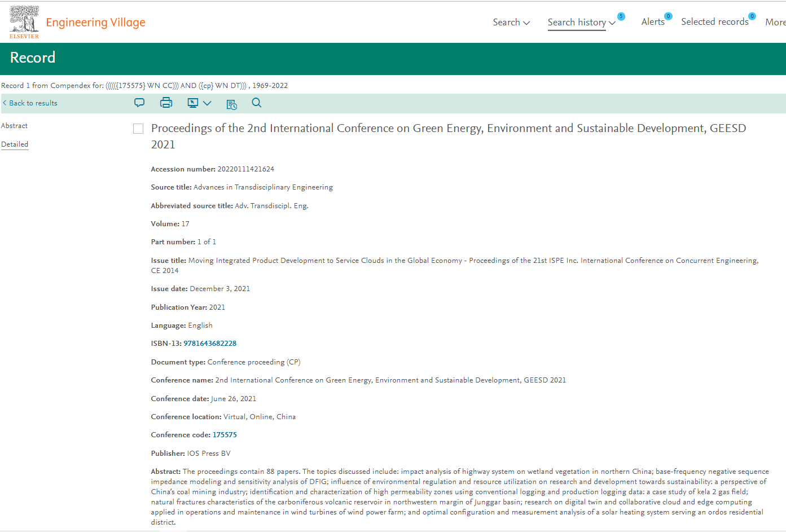The image size is (786, 532).
Task: Click abbreviated title 'Adv. Transdiscipl. Eng.'
Action: (x=271, y=206)
